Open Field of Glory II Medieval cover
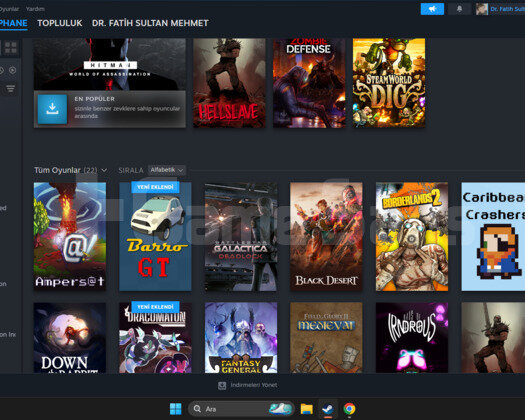The height and width of the screenshot is (420, 525). [x=326, y=338]
